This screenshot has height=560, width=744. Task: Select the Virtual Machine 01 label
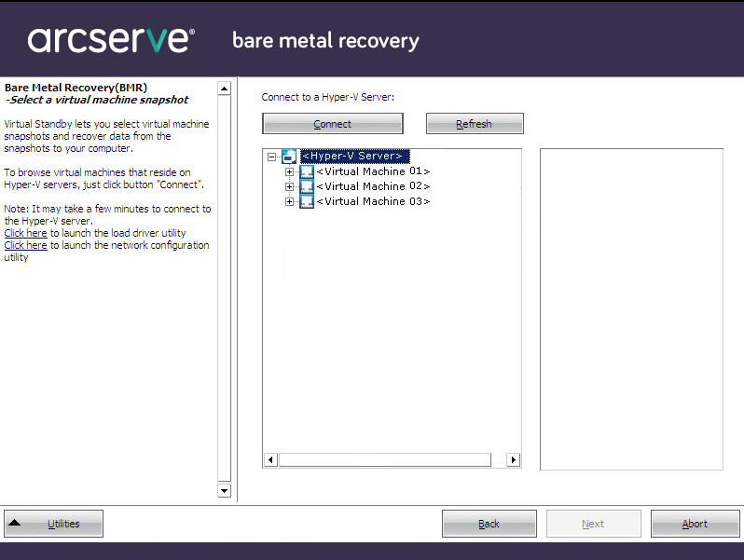click(x=373, y=171)
